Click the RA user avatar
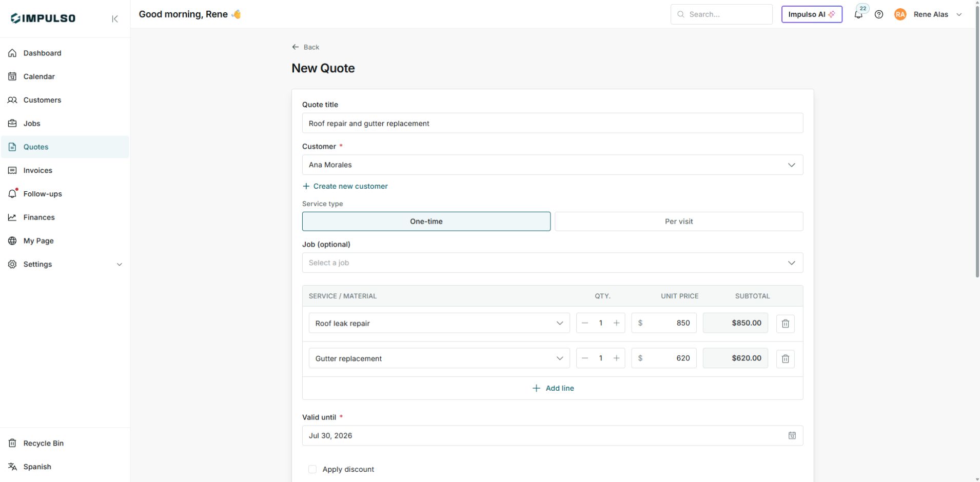Screen dimensions: 980x482 pyautogui.click(x=900, y=14)
